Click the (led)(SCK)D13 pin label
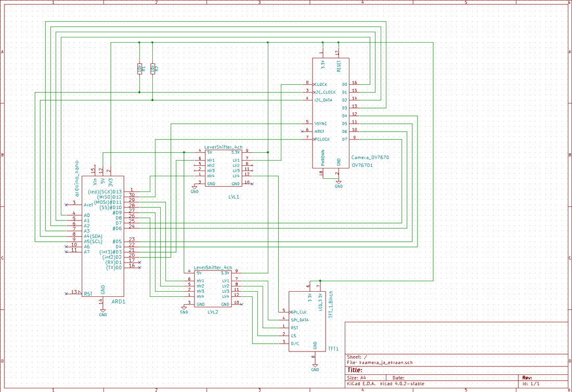 [x=105, y=192]
